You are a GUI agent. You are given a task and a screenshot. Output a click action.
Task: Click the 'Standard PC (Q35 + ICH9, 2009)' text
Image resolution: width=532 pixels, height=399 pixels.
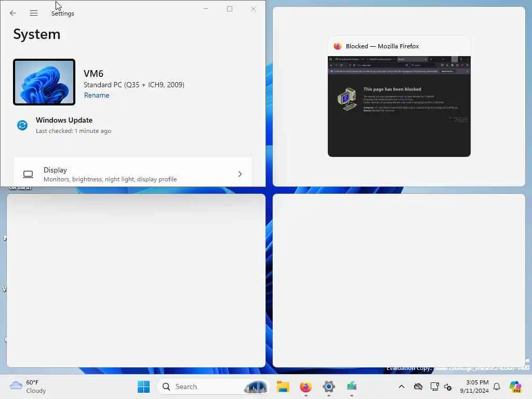tap(134, 85)
